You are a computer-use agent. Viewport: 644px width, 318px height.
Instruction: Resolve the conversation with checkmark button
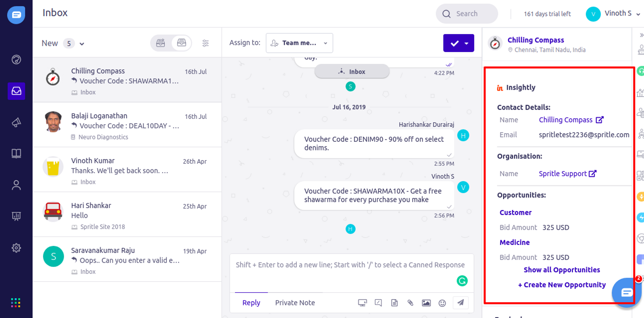click(454, 43)
